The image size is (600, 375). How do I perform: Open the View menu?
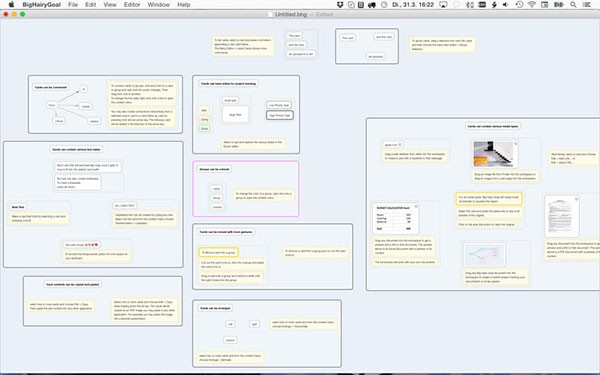coord(110,5)
